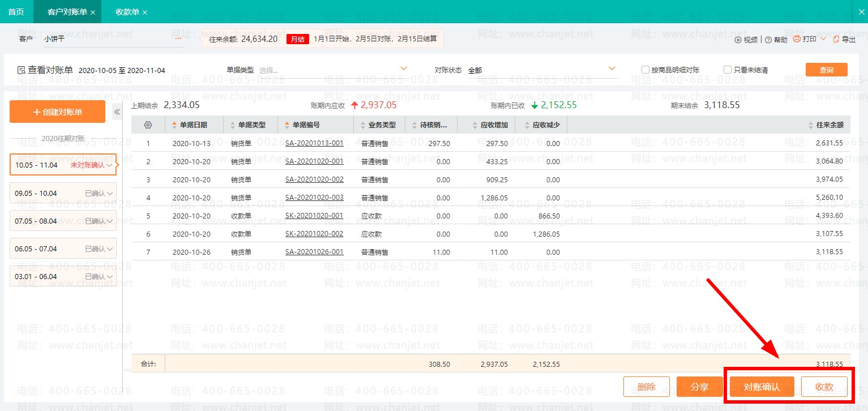Go to the 首页 tab
The height and width of the screenshot is (411, 868).
tap(16, 12)
